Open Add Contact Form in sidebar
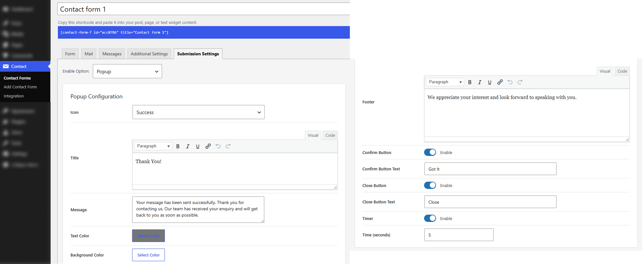644x264 pixels. 20,87
